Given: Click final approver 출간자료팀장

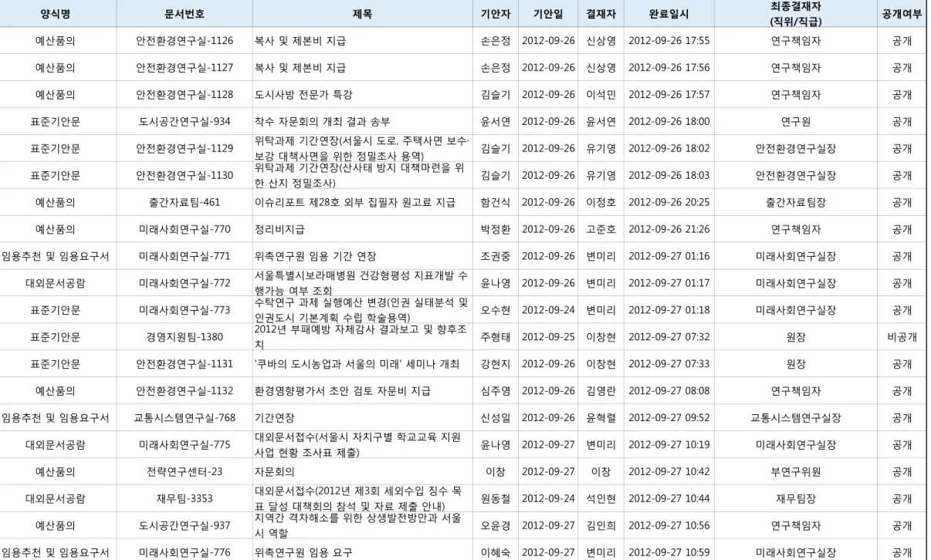Looking at the screenshot, I should click(796, 203).
